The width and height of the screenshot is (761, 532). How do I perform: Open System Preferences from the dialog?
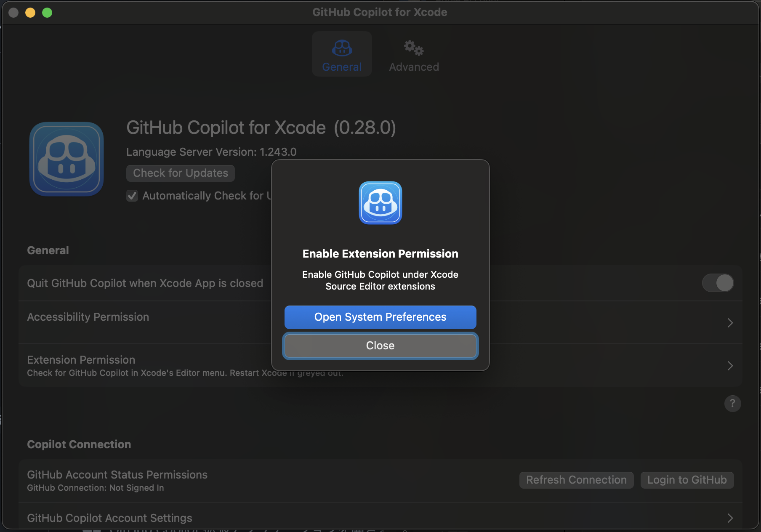(x=380, y=317)
